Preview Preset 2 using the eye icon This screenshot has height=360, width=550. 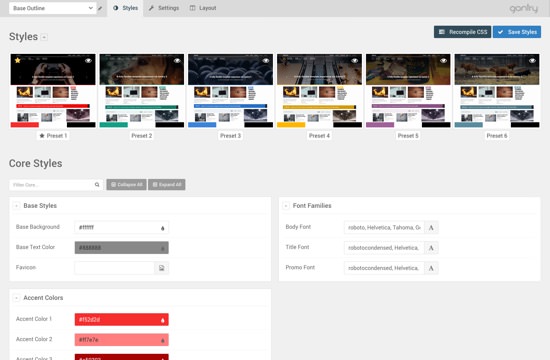point(177,60)
